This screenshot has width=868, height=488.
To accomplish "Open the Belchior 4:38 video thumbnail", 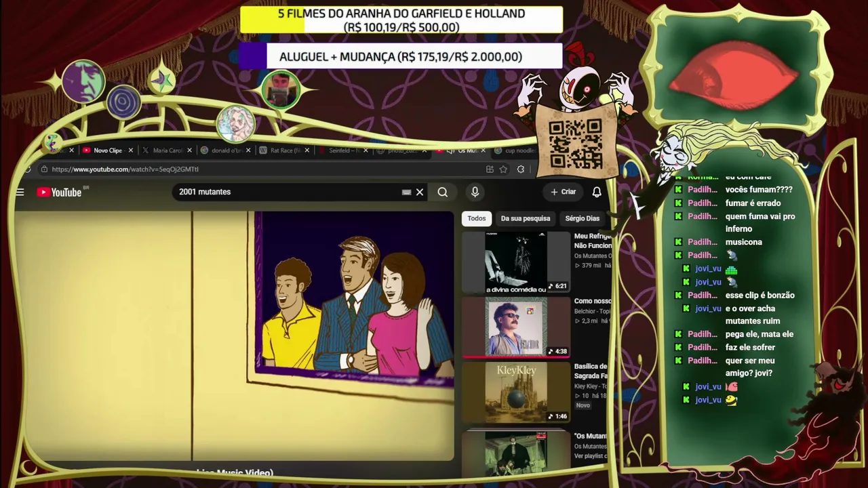I will [516, 327].
